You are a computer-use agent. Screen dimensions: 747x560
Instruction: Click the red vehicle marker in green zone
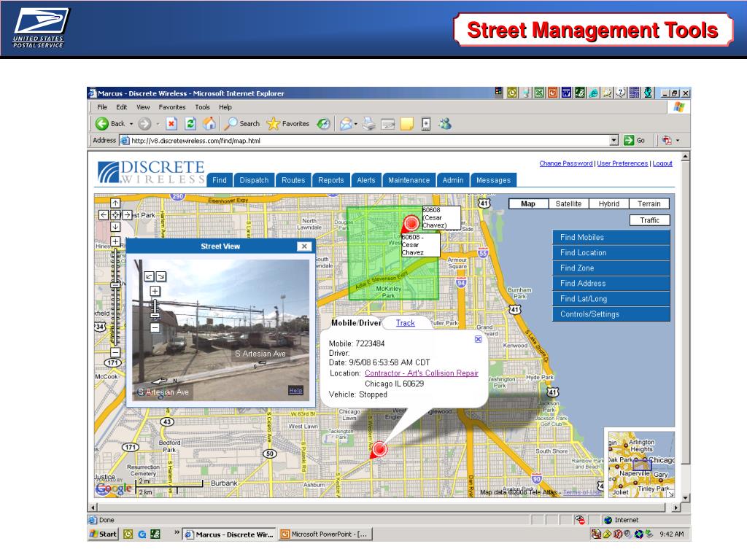(x=411, y=223)
